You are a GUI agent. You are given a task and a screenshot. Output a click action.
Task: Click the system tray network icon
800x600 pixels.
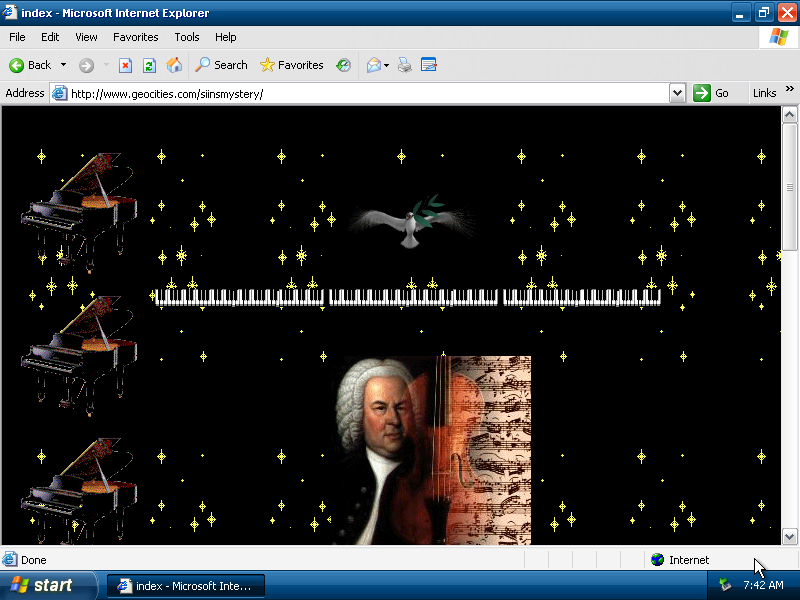(724, 585)
